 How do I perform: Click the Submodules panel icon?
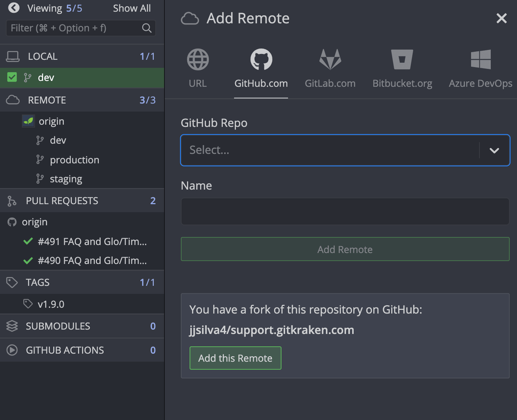tap(12, 326)
